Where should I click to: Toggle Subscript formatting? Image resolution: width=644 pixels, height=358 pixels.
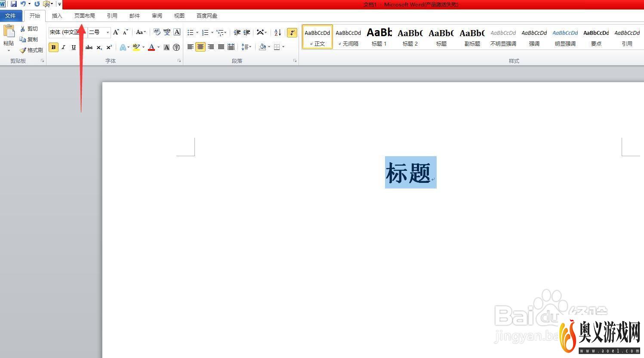99,47
